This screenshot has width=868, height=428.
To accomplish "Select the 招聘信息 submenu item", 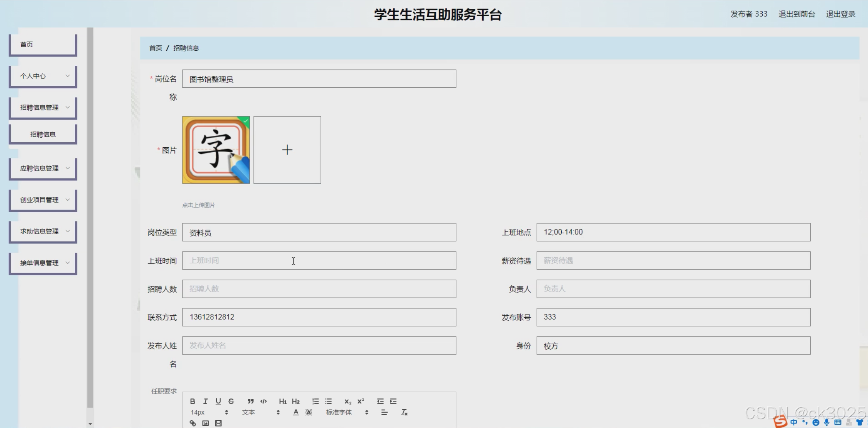I will click(x=43, y=134).
